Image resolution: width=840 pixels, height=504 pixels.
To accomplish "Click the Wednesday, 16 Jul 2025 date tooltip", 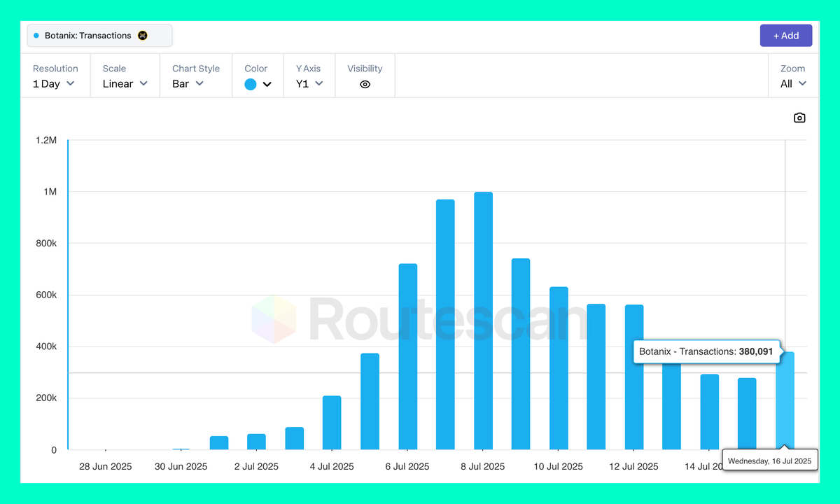I will (769, 461).
